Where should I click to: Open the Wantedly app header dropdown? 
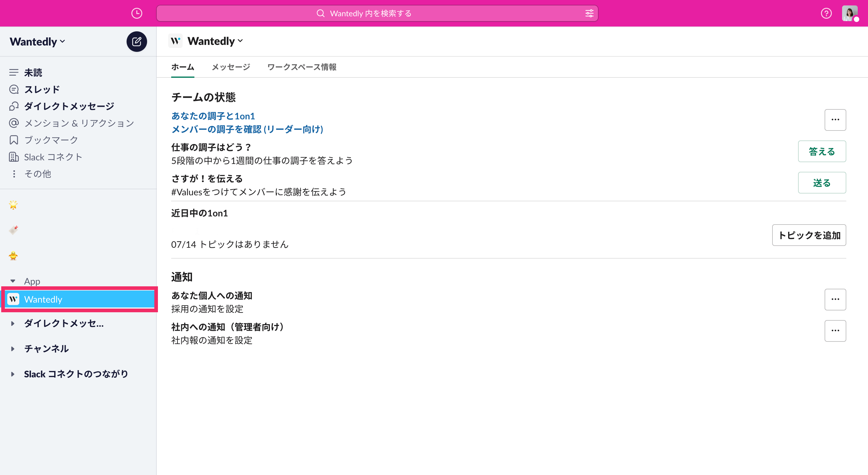(215, 41)
